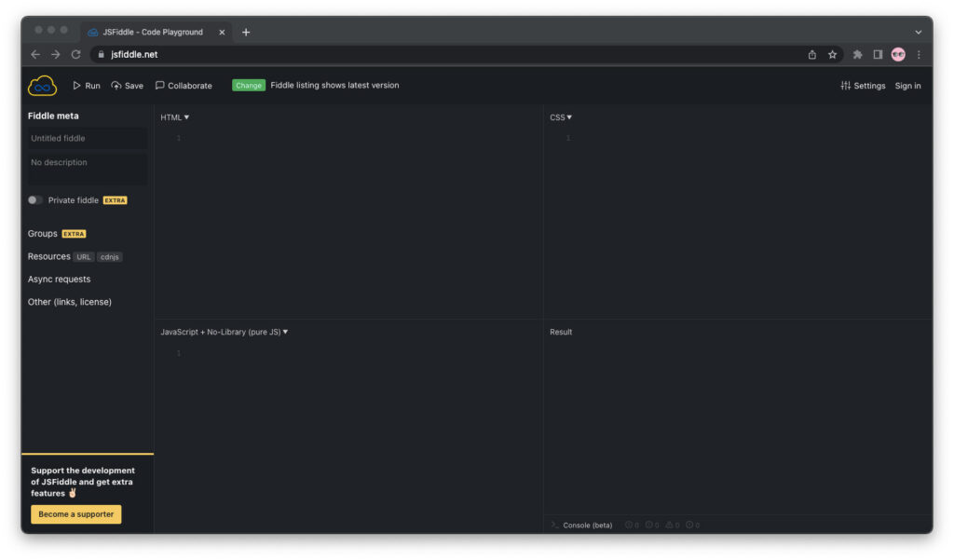The width and height of the screenshot is (954, 560).
Task: Bookmark the page with the star icon
Action: (x=832, y=54)
